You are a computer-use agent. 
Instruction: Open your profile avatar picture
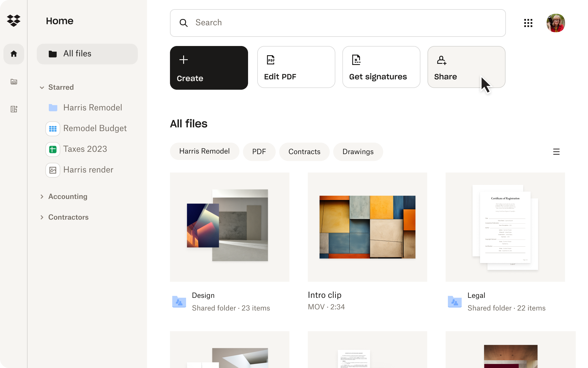[x=556, y=23]
